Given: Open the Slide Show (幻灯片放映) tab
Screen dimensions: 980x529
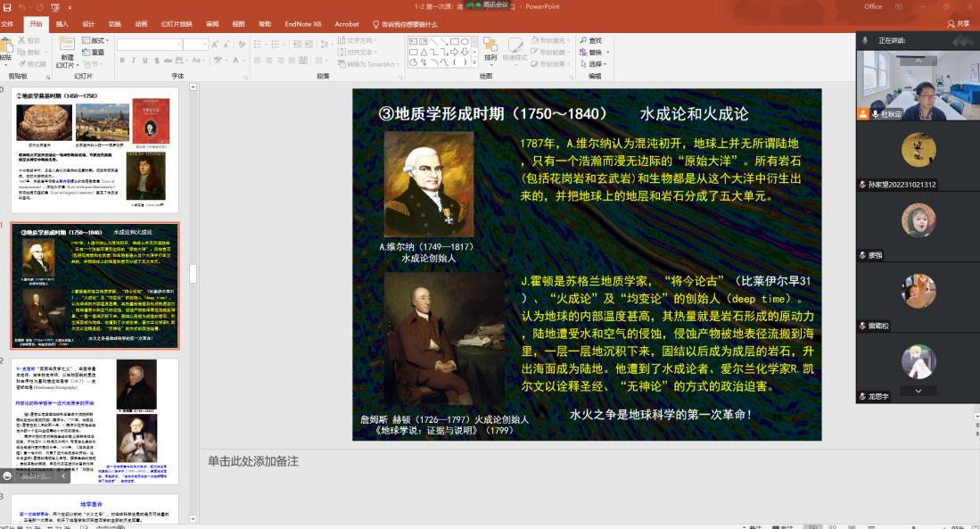Looking at the screenshot, I should pos(177,24).
